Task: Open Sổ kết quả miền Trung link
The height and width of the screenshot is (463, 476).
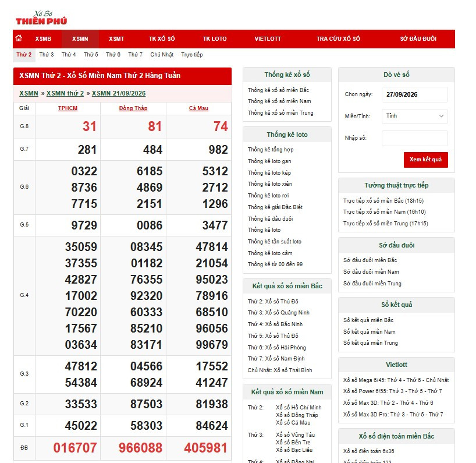Action: click(x=370, y=343)
